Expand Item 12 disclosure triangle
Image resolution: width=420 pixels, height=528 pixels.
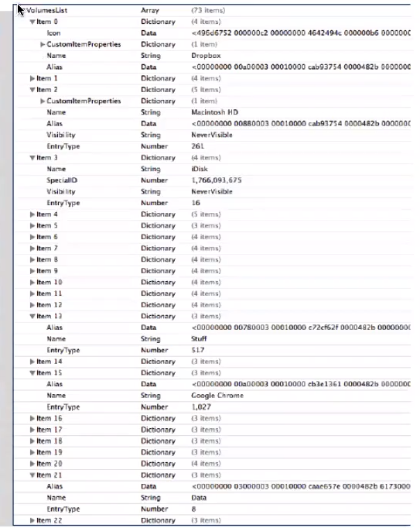point(32,305)
